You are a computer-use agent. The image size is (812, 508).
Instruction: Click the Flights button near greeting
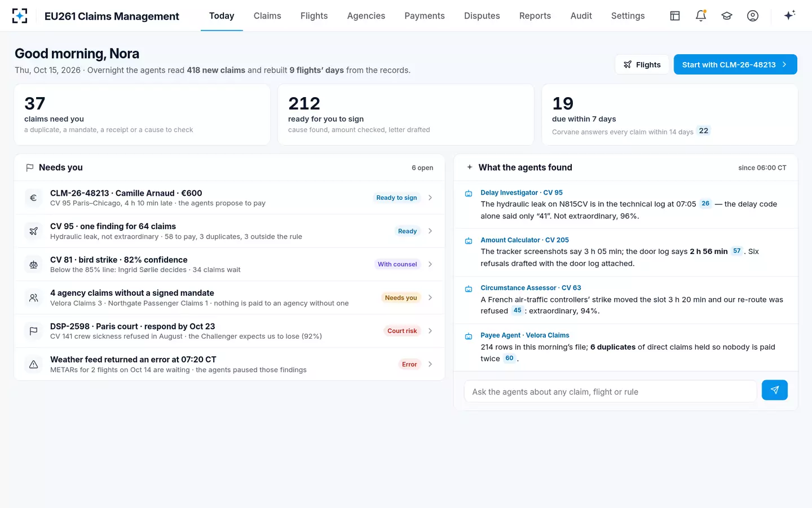[642, 64]
